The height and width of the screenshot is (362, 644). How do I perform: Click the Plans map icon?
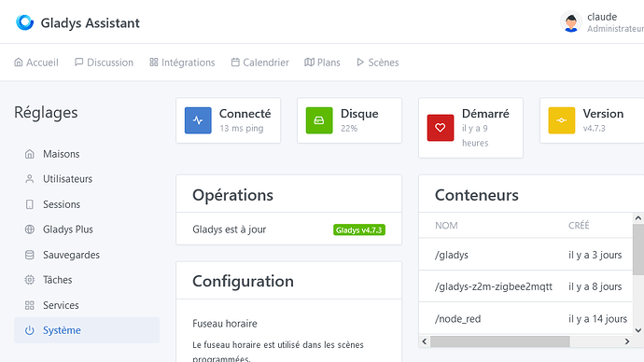(x=309, y=62)
